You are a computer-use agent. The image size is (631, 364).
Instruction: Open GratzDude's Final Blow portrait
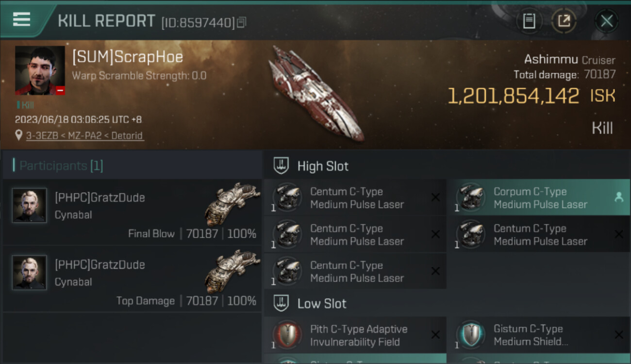(x=30, y=206)
